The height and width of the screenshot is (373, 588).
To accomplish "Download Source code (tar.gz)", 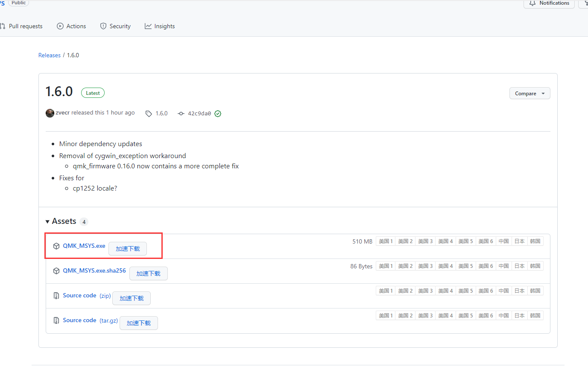I will coord(91,320).
